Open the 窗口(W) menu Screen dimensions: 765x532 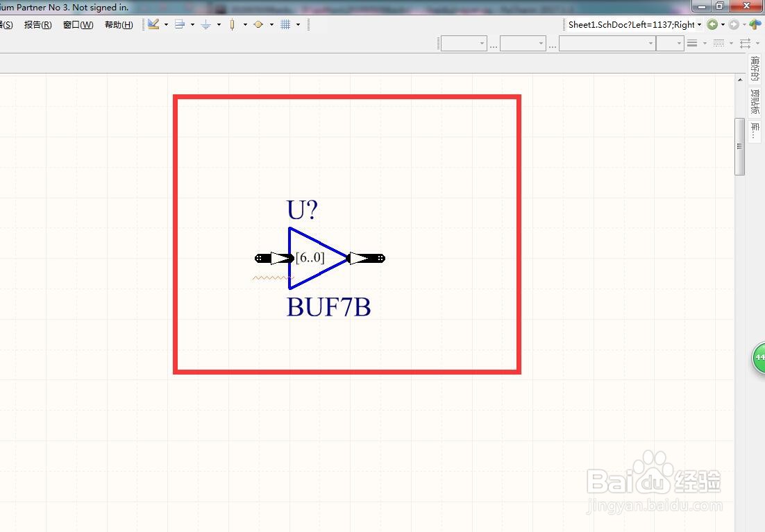[78, 24]
